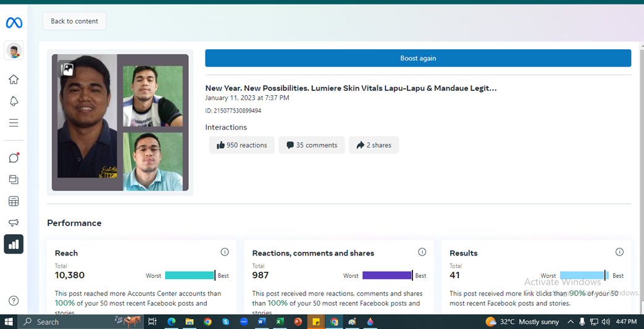Open Microsoft Word from the taskbar
Image resolution: width=644 pixels, height=329 pixels.
coord(262,322)
